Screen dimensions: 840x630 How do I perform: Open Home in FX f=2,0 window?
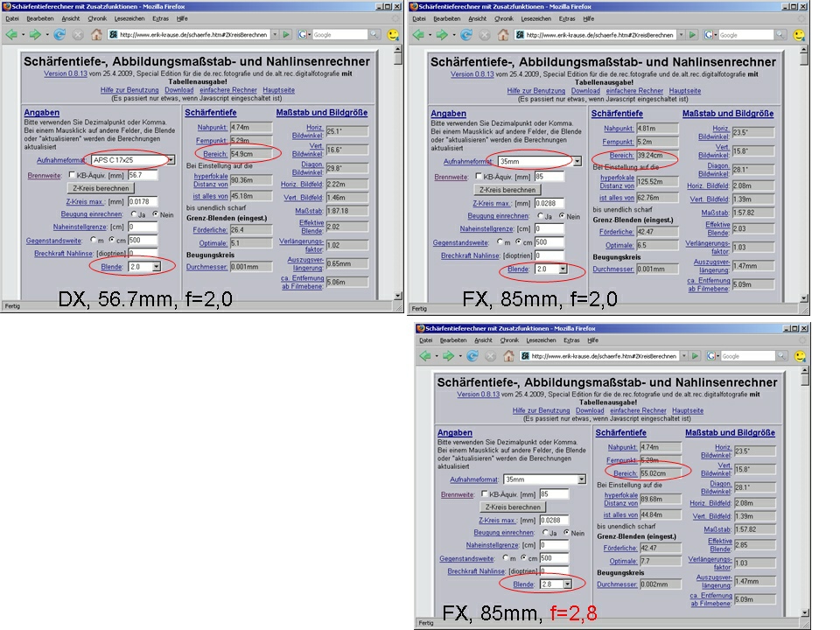[x=503, y=35]
